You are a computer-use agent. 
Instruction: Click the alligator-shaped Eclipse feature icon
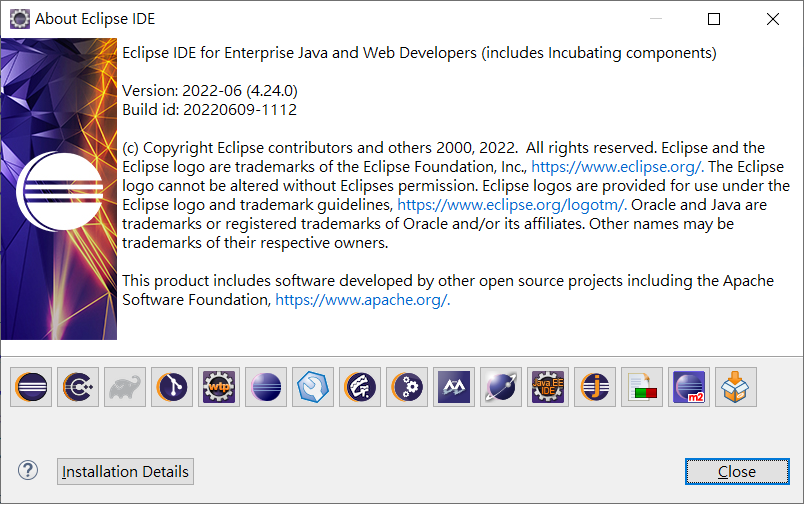360,387
